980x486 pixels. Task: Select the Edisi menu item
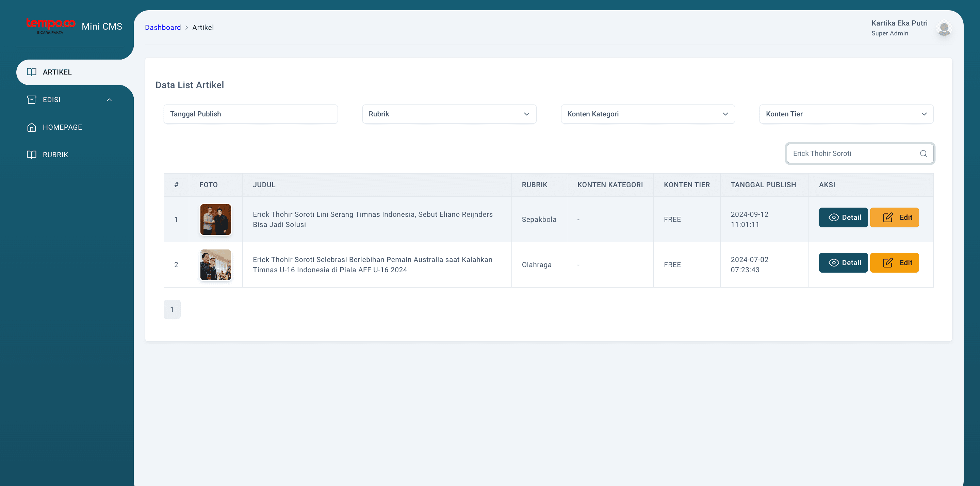click(x=70, y=100)
